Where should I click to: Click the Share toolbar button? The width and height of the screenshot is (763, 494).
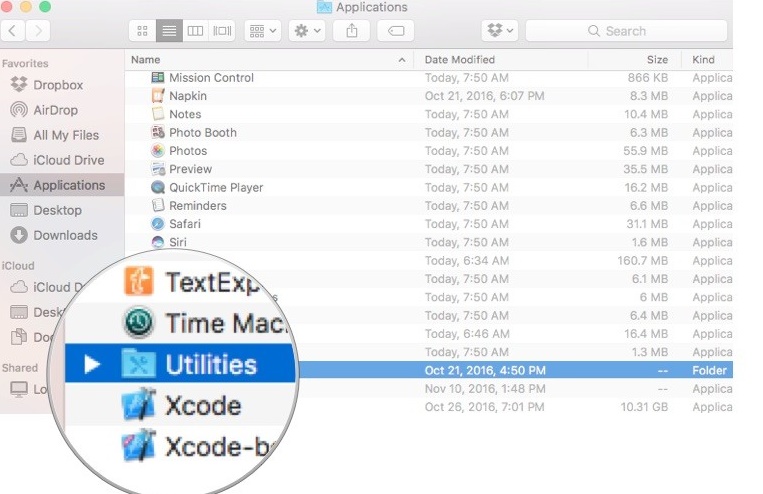tap(351, 31)
